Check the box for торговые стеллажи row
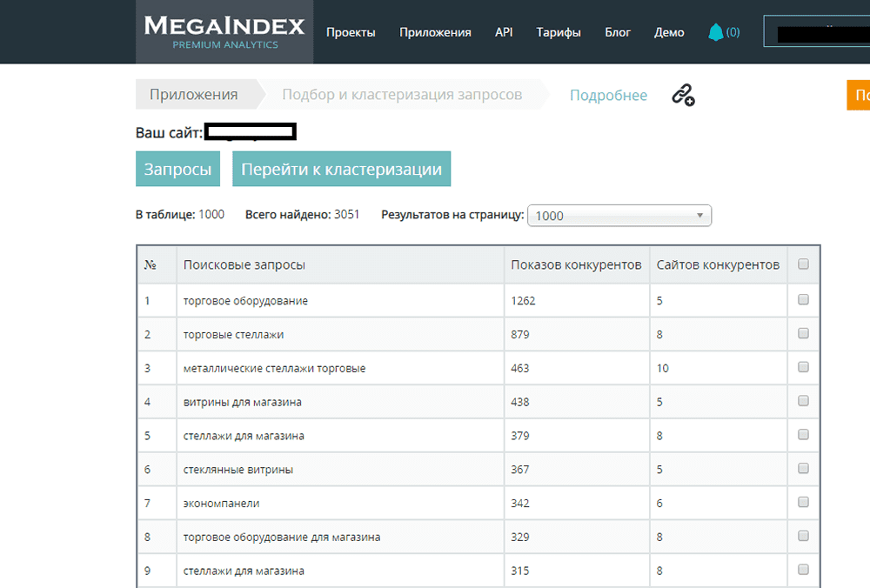The image size is (870, 588). coord(802,334)
